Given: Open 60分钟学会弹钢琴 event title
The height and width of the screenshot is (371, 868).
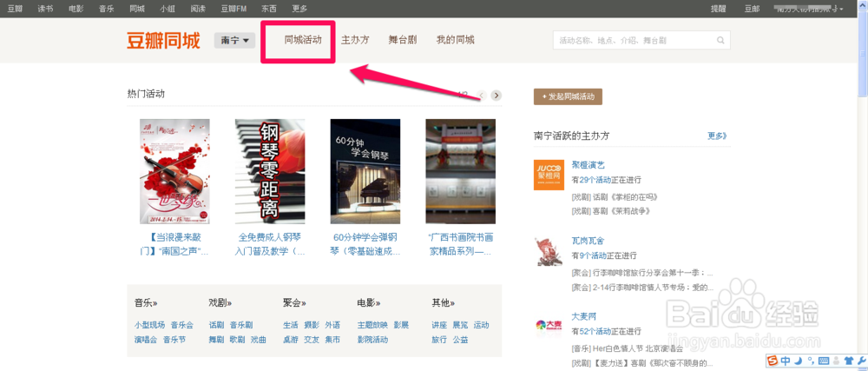Looking at the screenshot, I should (x=366, y=244).
